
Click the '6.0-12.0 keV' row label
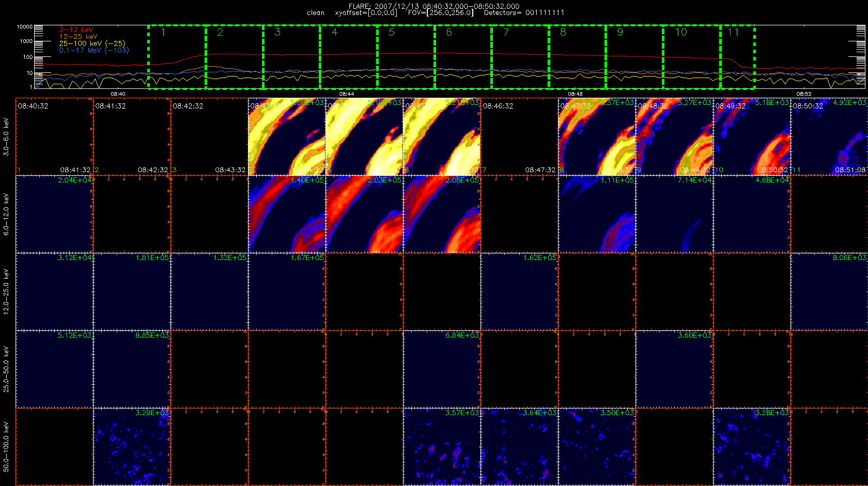tap(6, 214)
